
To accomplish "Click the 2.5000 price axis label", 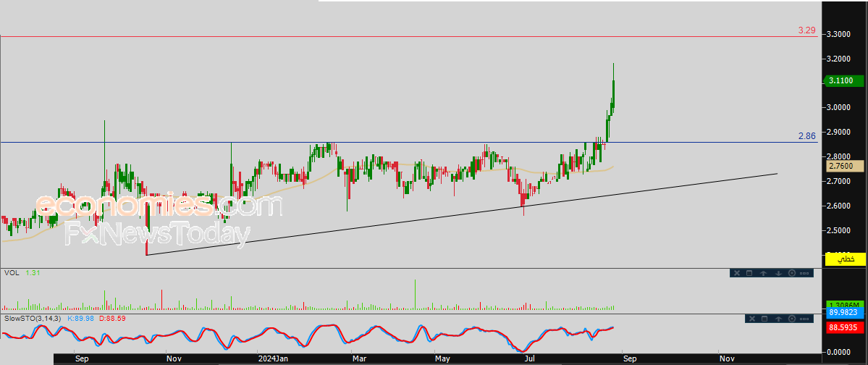I will pyautogui.click(x=838, y=230).
